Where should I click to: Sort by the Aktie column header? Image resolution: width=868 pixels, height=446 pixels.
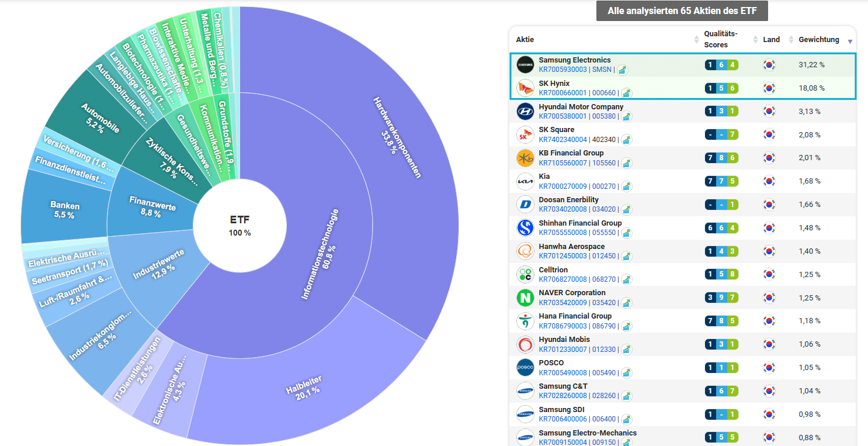[525, 40]
